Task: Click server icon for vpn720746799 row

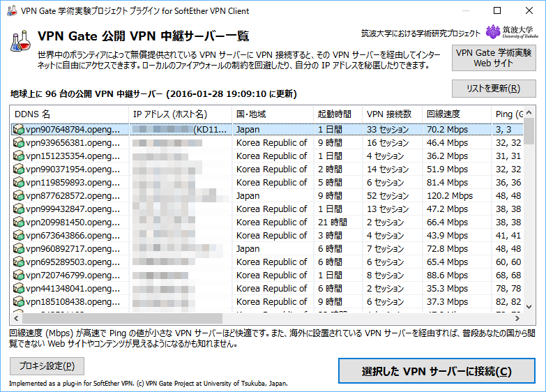Action: [x=18, y=276]
